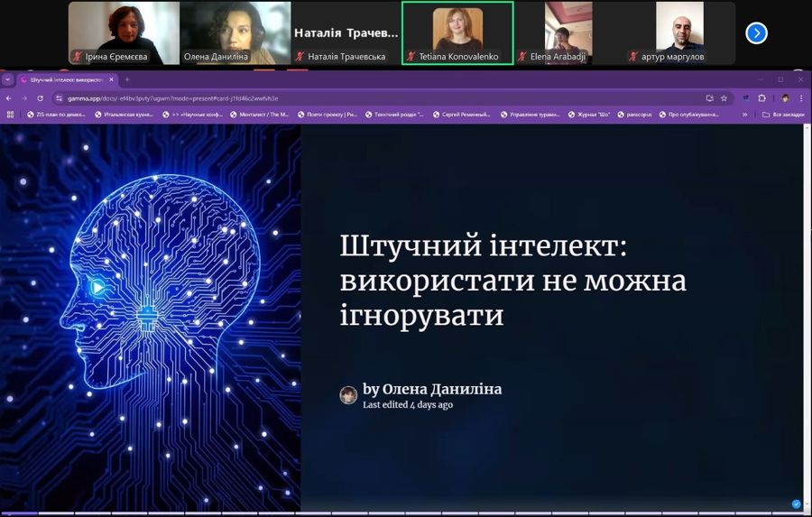Click the AI head circuit illustration

[150, 317]
